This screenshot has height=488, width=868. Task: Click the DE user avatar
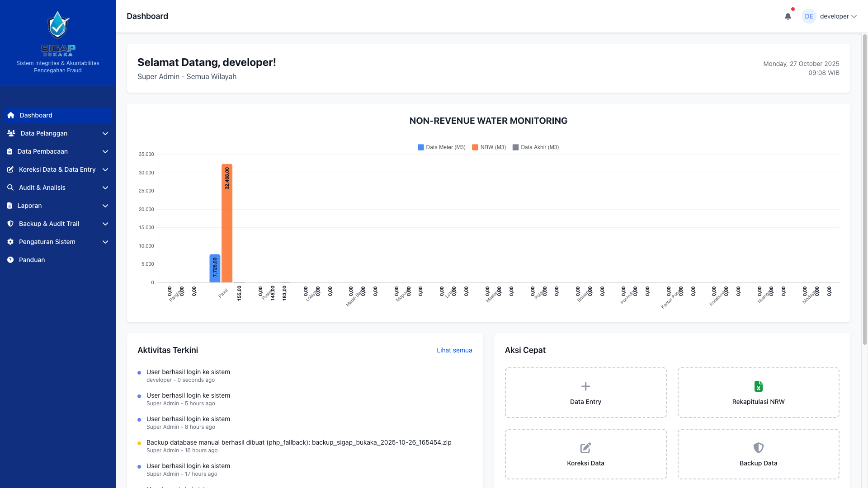[x=809, y=16]
